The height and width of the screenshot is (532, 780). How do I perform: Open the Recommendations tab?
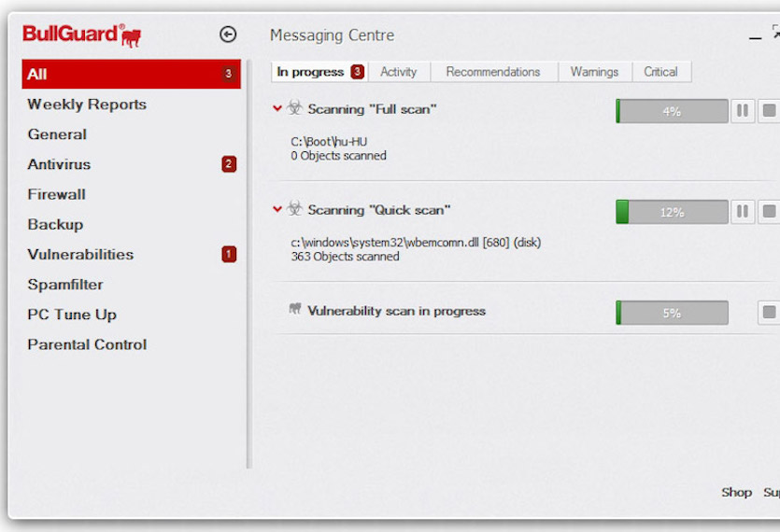[x=493, y=72]
